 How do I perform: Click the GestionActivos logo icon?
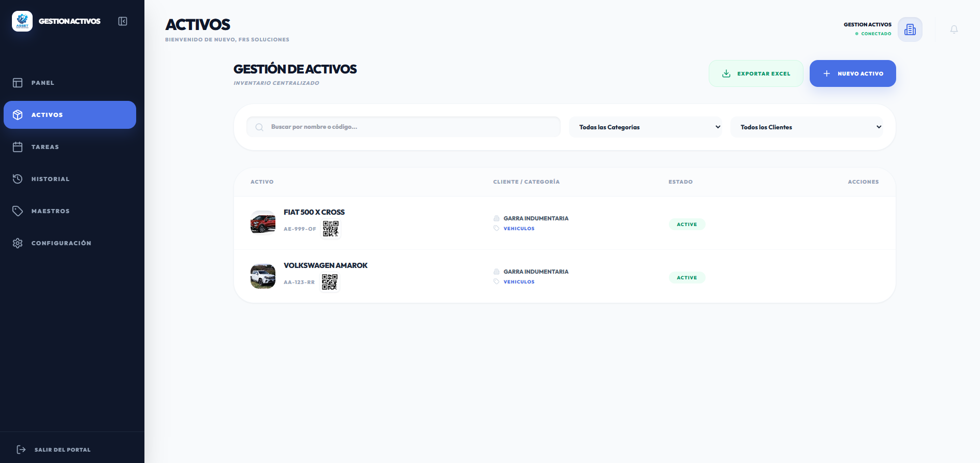pos(22,21)
